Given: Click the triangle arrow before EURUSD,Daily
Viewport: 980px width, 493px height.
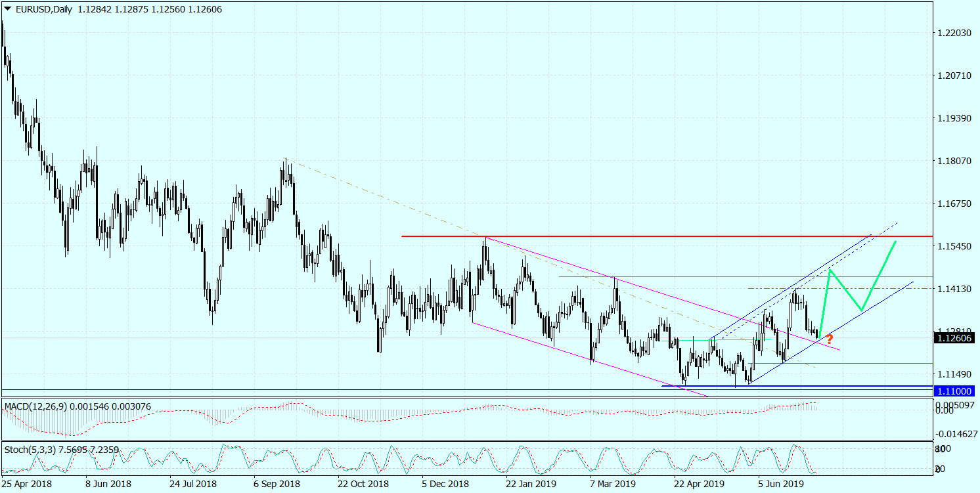Looking at the screenshot, I should coord(8,9).
